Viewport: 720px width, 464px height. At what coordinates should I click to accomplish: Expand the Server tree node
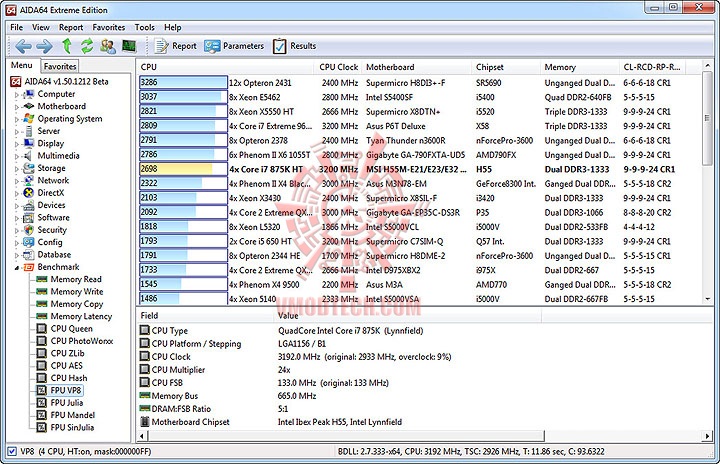(17, 131)
